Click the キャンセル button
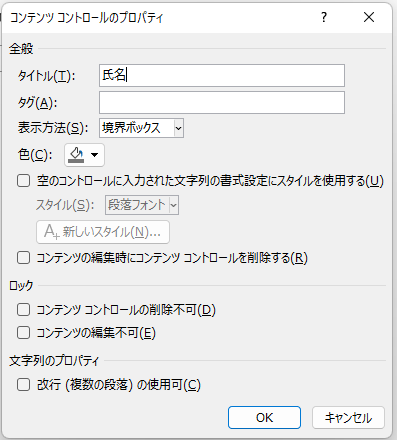 point(348,417)
